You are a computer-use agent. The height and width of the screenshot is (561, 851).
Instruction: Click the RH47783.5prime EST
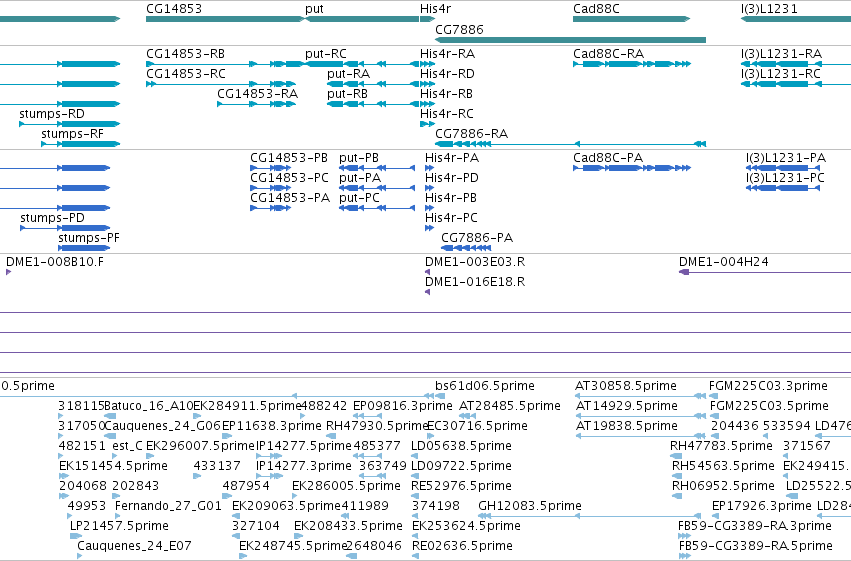676,456
